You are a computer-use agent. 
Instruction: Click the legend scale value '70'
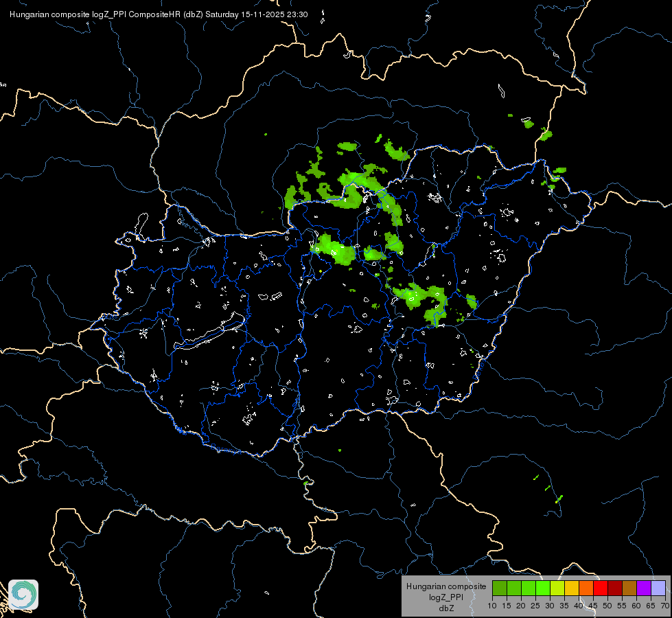coord(664,606)
